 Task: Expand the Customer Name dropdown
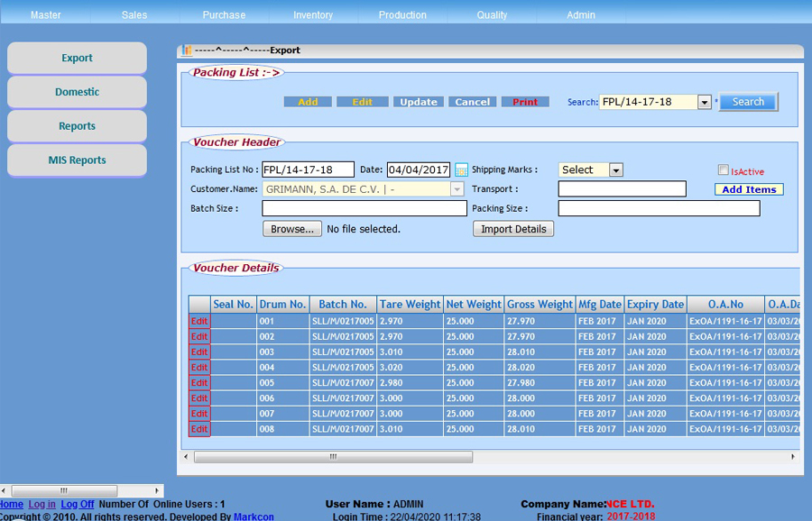click(x=457, y=189)
